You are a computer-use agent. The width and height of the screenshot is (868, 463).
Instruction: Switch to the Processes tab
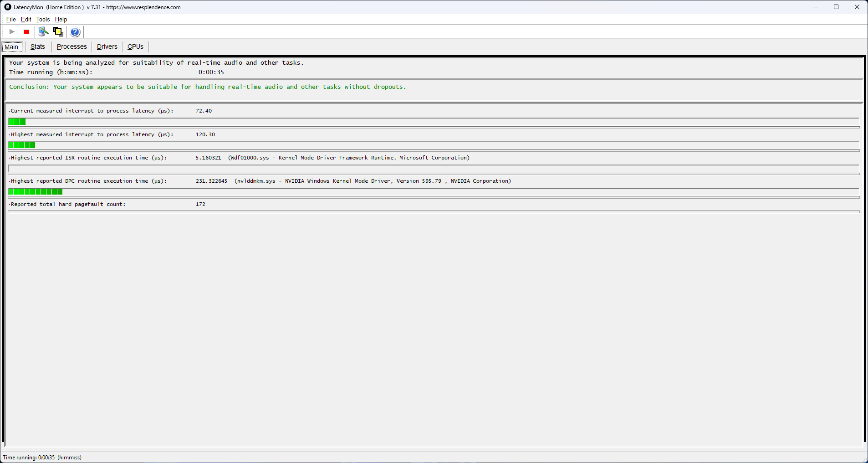(71, 47)
